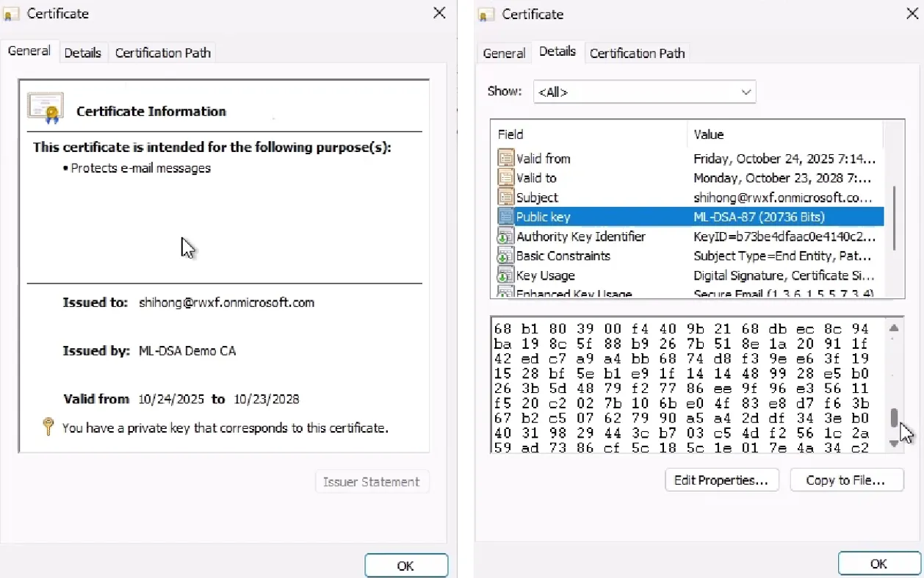Click the key icon beside the private key message
The height and width of the screenshot is (578, 924).
click(48, 427)
